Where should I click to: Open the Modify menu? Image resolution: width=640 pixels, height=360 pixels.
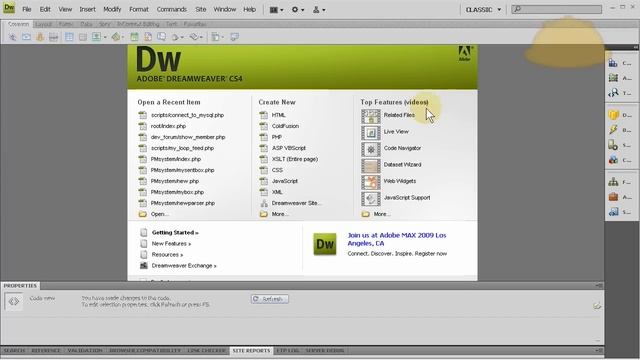[112, 9]
